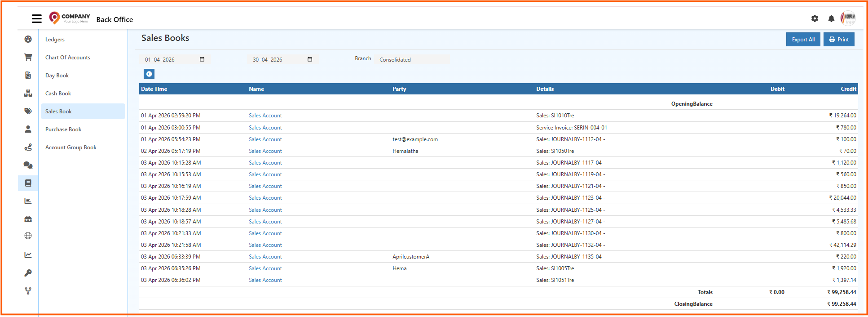This screenshot has height=317, width=868.
Task: Open the bar chart reports sidebar icon
Action: click(x=28, y=201)
